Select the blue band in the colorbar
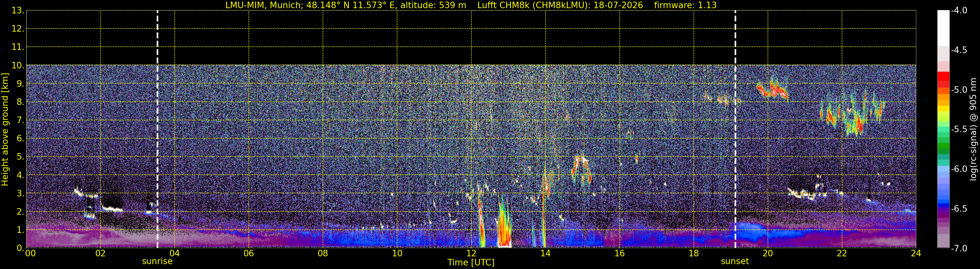 click(944, 199)
